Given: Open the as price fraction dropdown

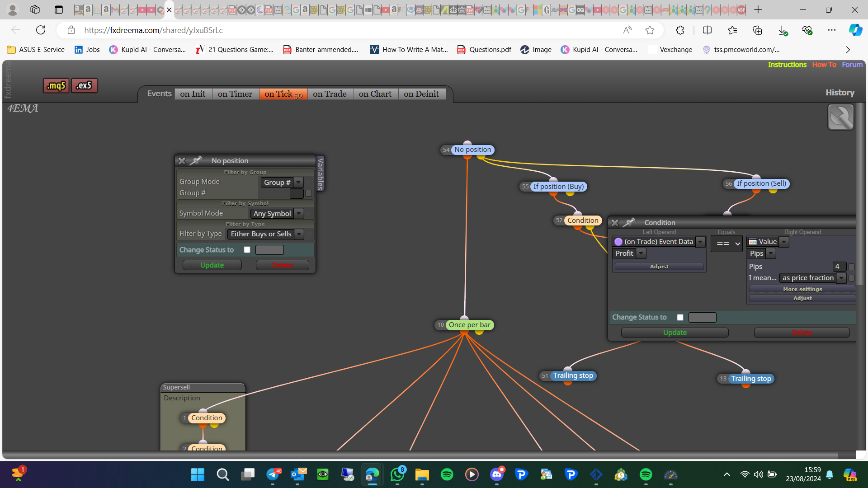Looking at the screenshot, I should (812, 278).
